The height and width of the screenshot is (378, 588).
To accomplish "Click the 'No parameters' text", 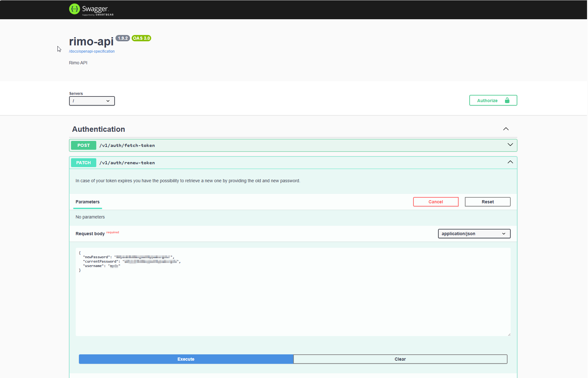I will point(90,217).
